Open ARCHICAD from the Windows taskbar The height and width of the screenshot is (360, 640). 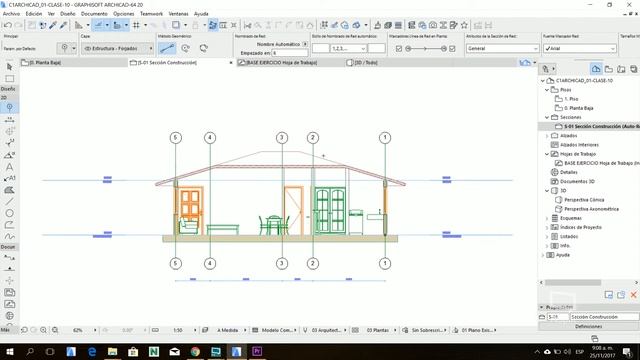[x=236, y=351]
